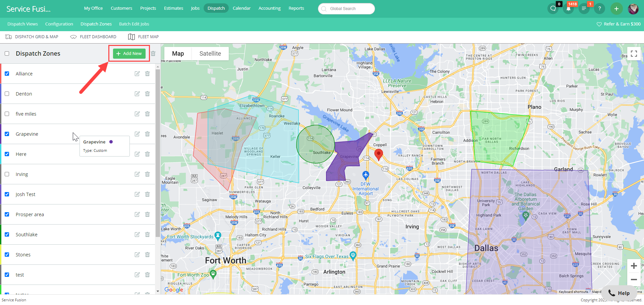Delete the Prosper area zone
644x305 pixels.
click(147, 215)
